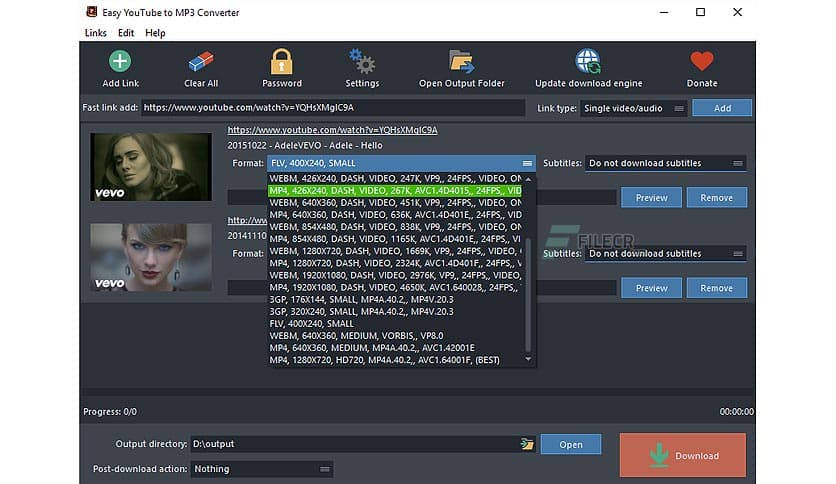Remove the second vevo video entry
Viewport: 836px width, 484px height.
pos(716,288)
